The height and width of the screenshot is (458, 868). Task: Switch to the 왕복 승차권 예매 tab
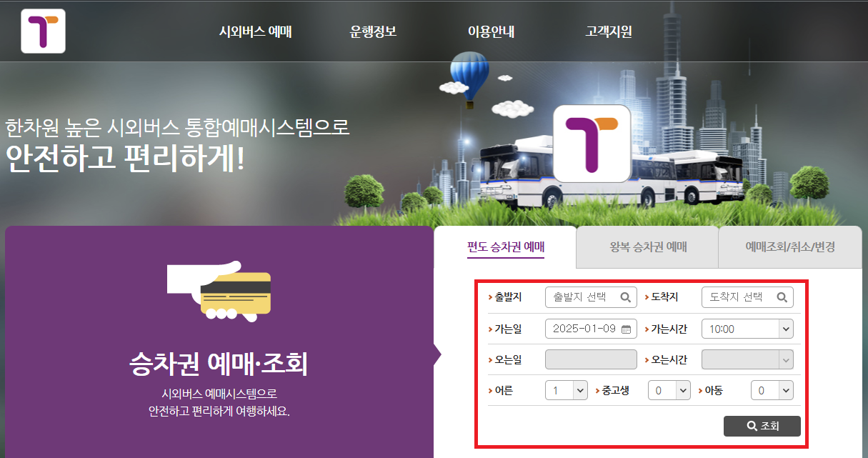click(x=647, y=247)
